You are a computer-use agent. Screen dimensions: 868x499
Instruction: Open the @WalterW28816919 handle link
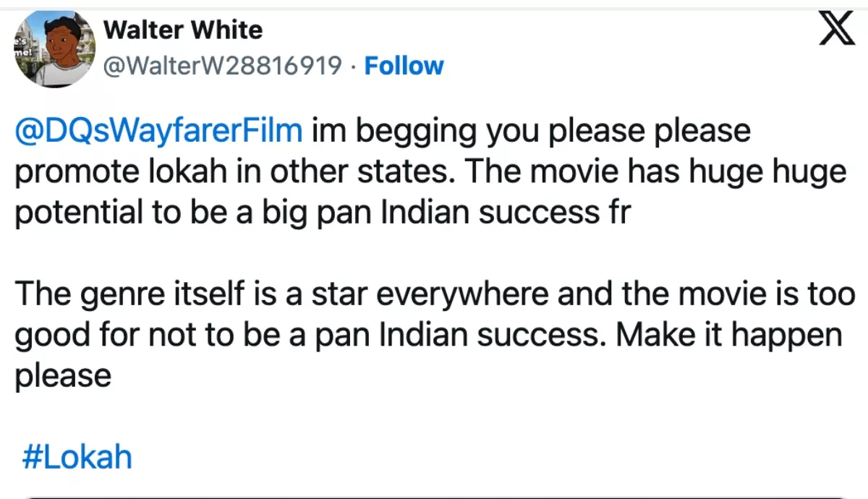point(223,66)
